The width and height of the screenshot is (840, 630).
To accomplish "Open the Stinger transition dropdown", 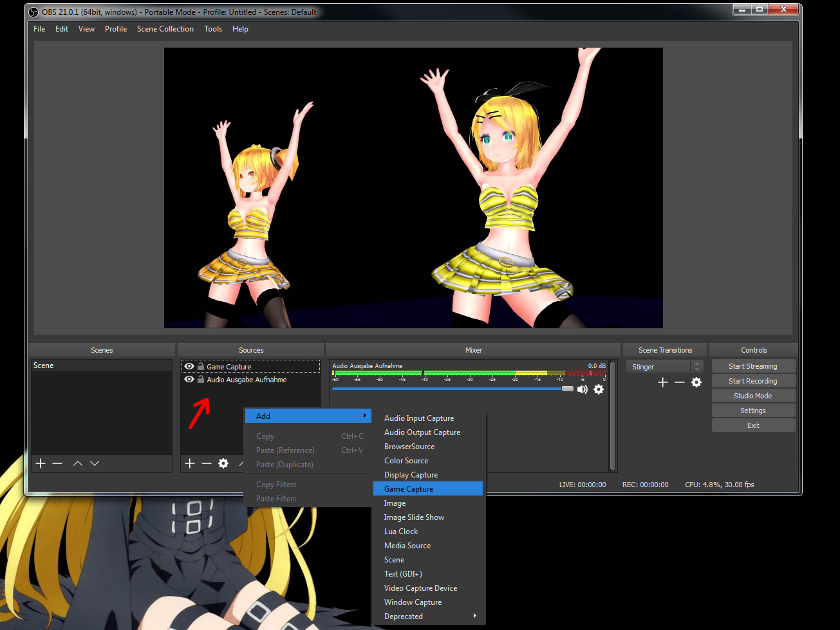I will tap(665, 366).
